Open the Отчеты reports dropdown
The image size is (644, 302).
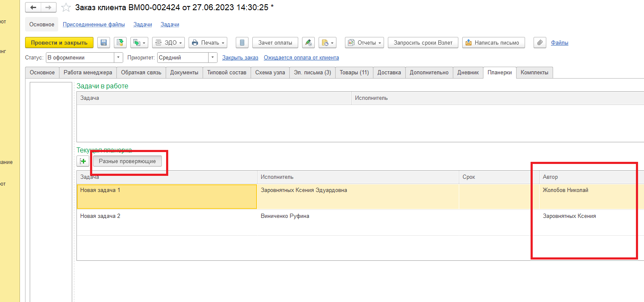pos(364,42)
